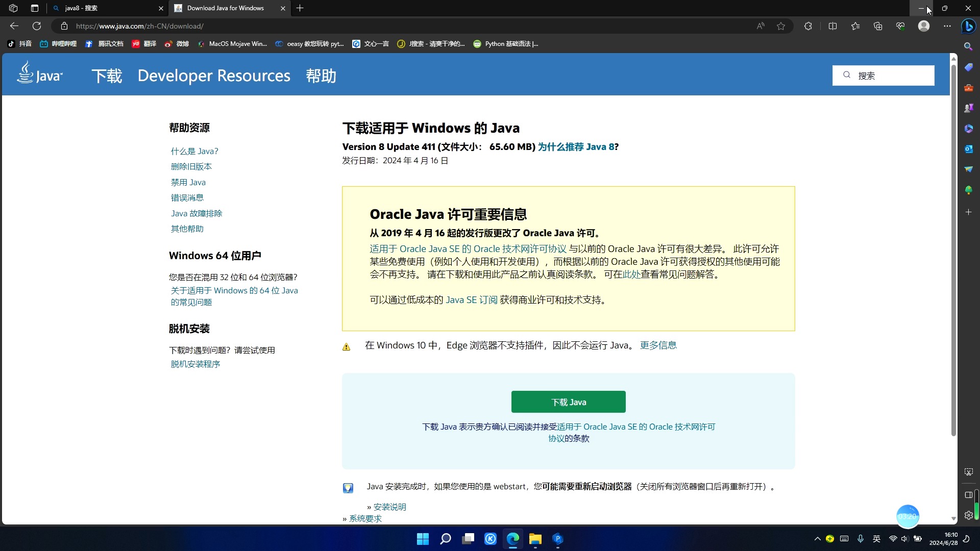The height and width of the screenshot is (551, 980).
Task: Open Read aloud icon in address bar
Action: [x=761, y=26]
